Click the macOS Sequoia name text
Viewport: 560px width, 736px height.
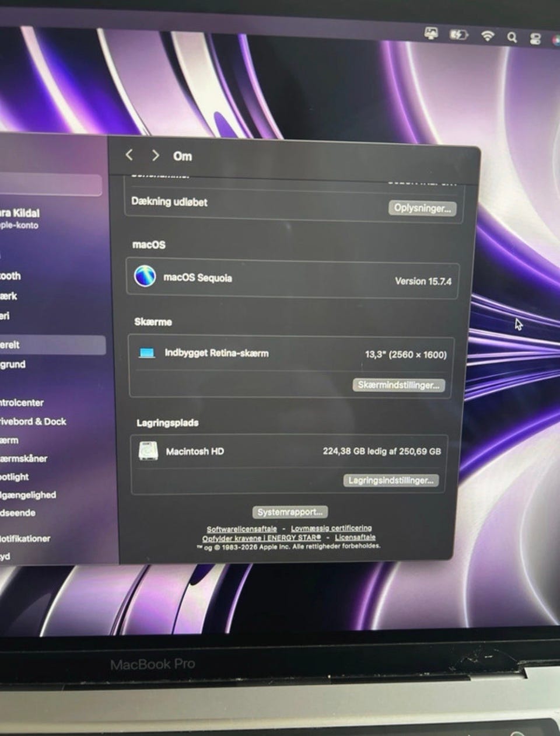[x=198, y=278]
